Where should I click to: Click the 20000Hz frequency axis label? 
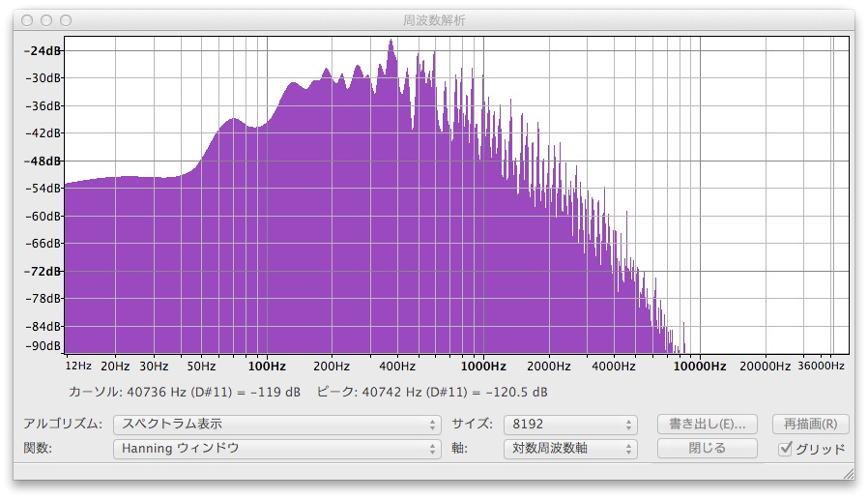(x=765, y=367)
